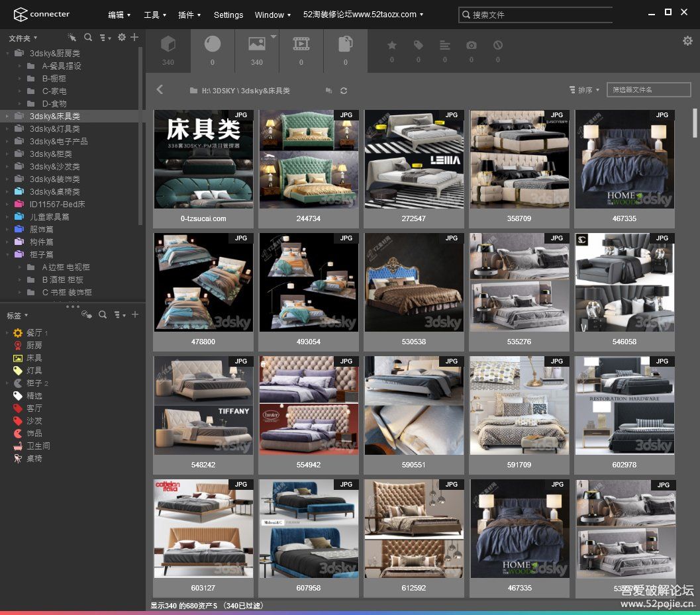The width and height of the screenshot is (700, 615).
Task: Go back with the left arrow button
Action: [x=160, y=90]
